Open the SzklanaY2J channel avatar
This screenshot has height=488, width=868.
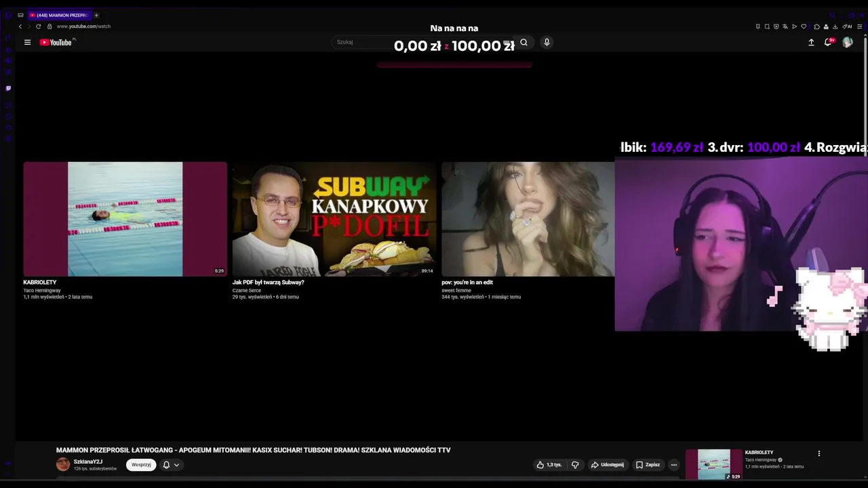(63, 464)
